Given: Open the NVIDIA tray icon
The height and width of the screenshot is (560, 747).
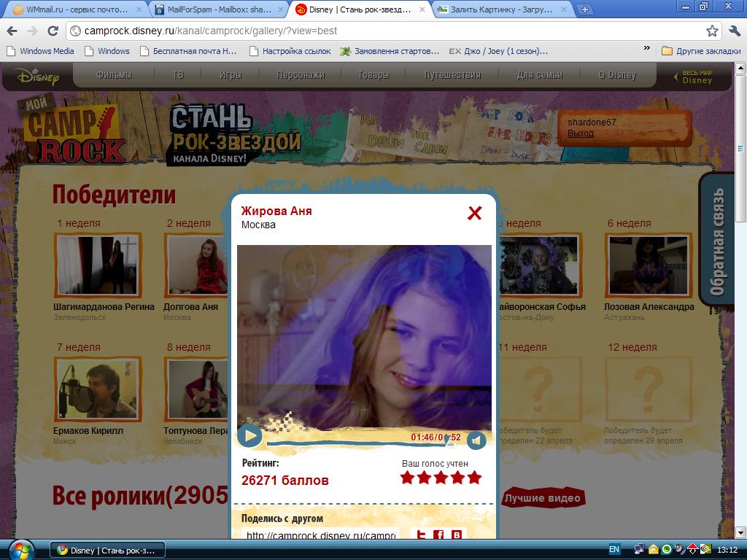Looking at the screenshot, I should [705, 550].
